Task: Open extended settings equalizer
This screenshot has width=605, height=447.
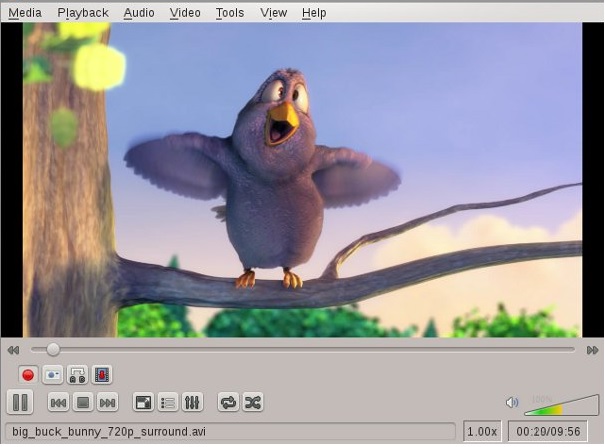Action: (193, 402)
